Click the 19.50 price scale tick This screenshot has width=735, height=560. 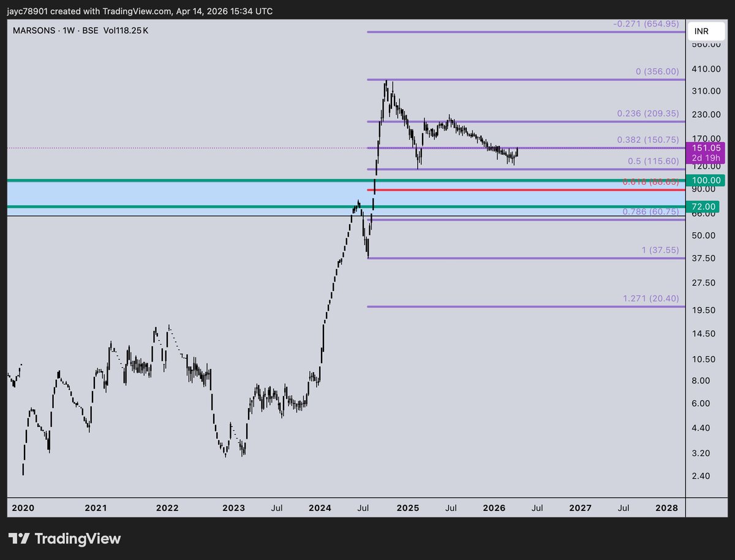[704, 311]
